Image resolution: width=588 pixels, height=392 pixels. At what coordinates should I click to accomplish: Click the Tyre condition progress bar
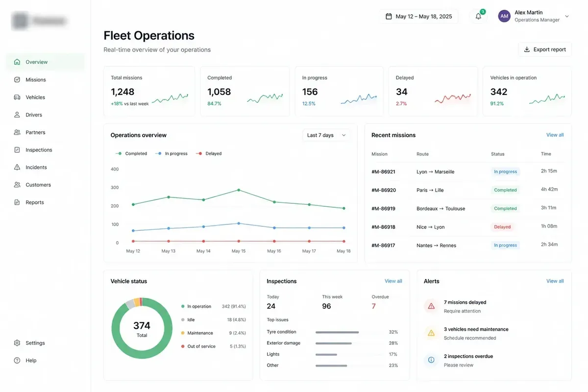tap(337, 332)
